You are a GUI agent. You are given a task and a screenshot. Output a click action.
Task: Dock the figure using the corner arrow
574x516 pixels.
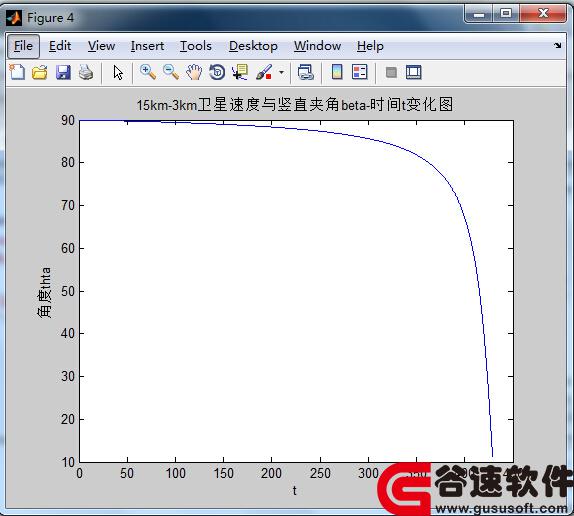pyautogui.click(x=558, y=45)
